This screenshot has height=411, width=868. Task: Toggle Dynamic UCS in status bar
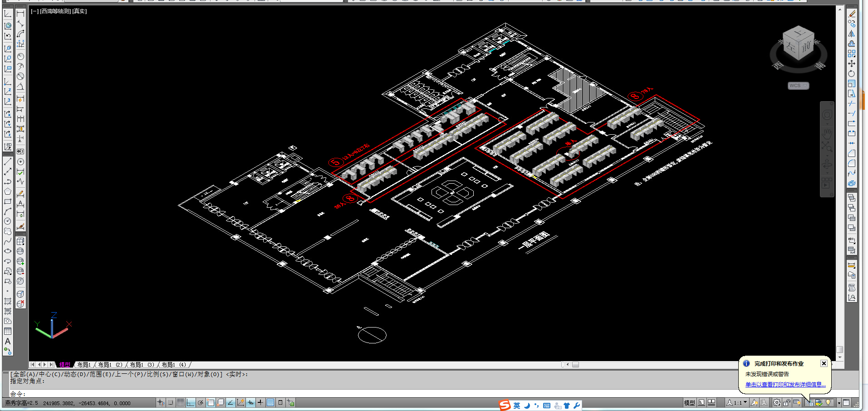[x=240, y=402]
